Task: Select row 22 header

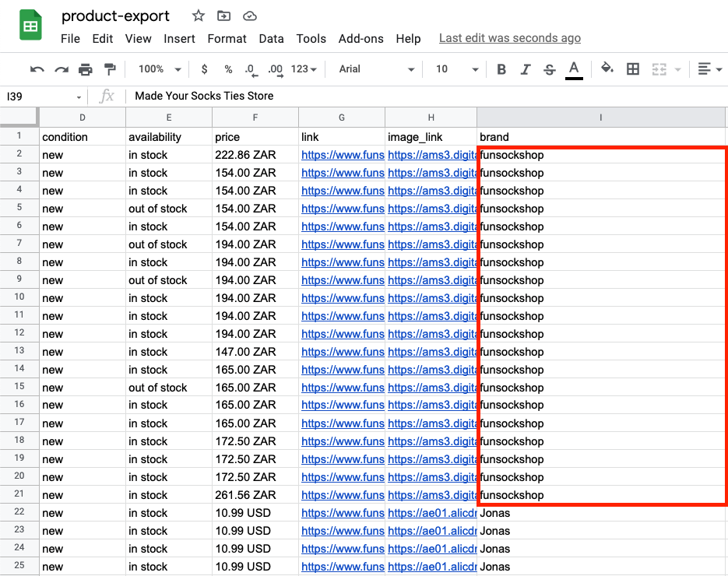Action: 19,511
